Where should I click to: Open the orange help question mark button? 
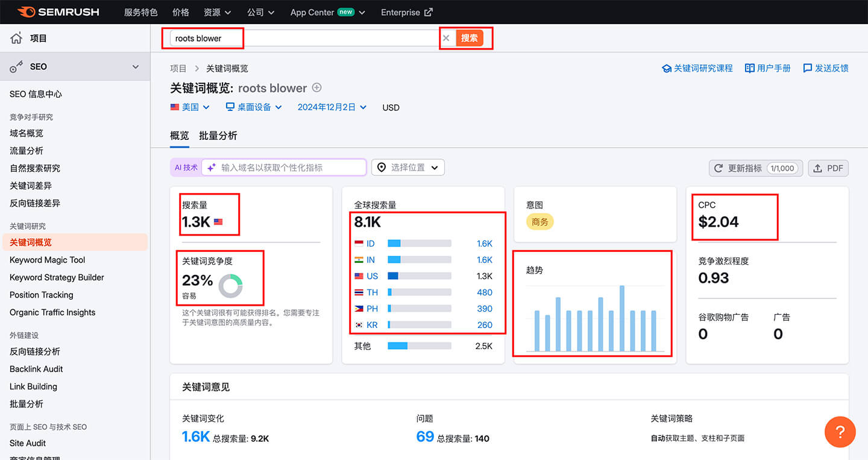click(840, 432)
